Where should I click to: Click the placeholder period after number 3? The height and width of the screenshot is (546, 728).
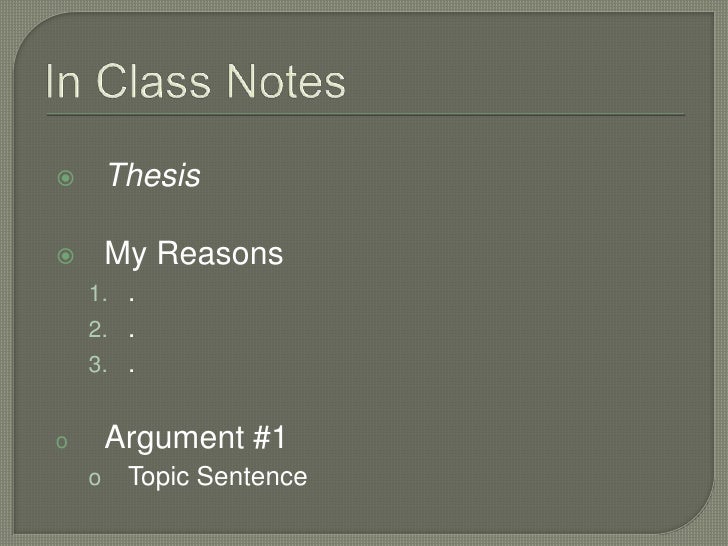coord(132,371)
